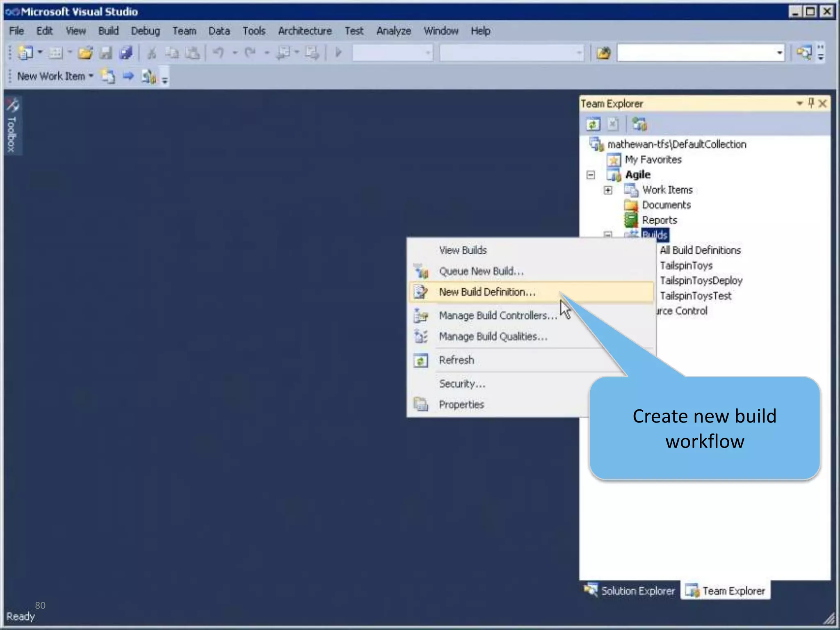Click the Refresh icon in Team Explorer toolbar
This screenshot has width=840, height=630.
coord(593,124)
